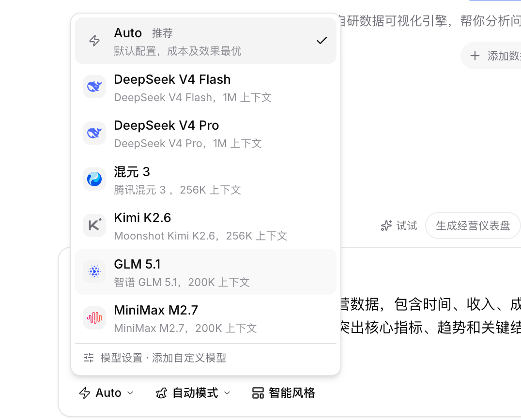Select the Auto 推荐 model option
Viewport: 521px width, 420px height.
point(206,41)
